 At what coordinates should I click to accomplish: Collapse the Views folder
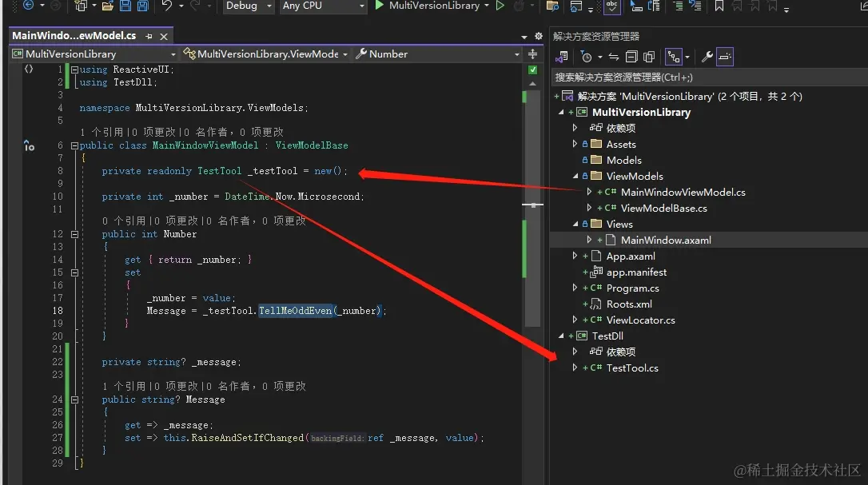[x=575, y=225]
